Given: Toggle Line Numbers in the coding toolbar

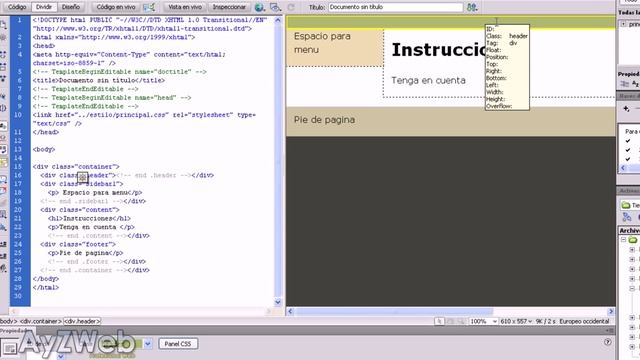Looking at the screenshot, I should [x=3, y=126].
